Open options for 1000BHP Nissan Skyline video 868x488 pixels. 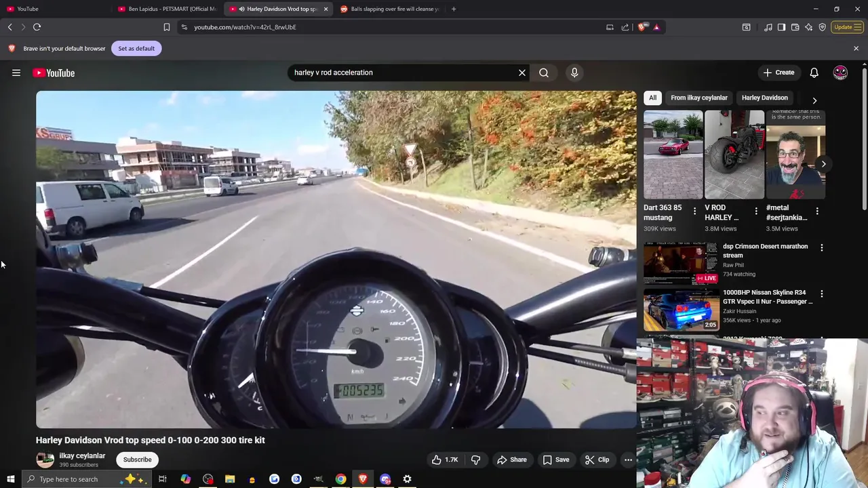[822, 293]
